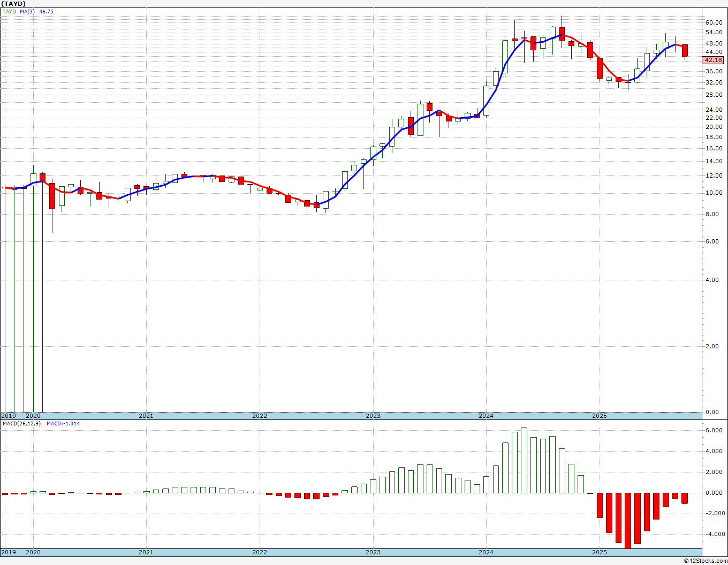
Task: Click the final red candlestick on price chart
Action: (685, 50)
